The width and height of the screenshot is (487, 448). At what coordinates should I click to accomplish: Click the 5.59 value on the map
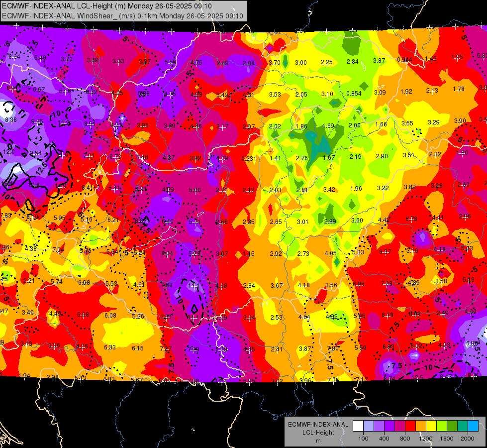[x=360, y=347]
